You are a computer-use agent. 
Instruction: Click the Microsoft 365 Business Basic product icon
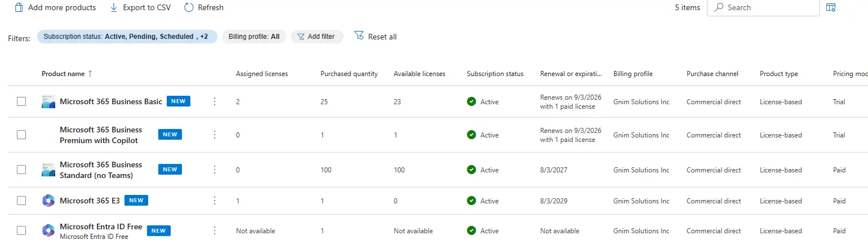48,102
